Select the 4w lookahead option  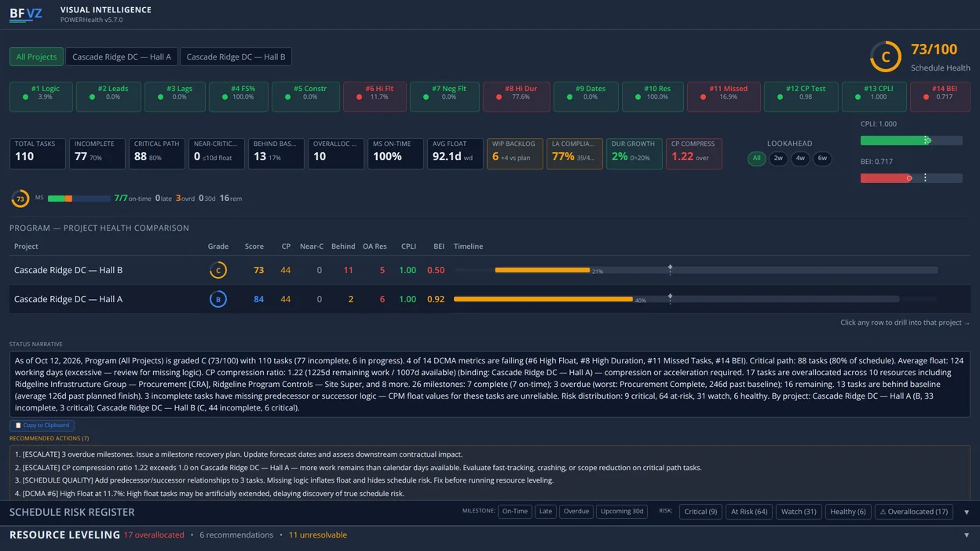(800, 158)
